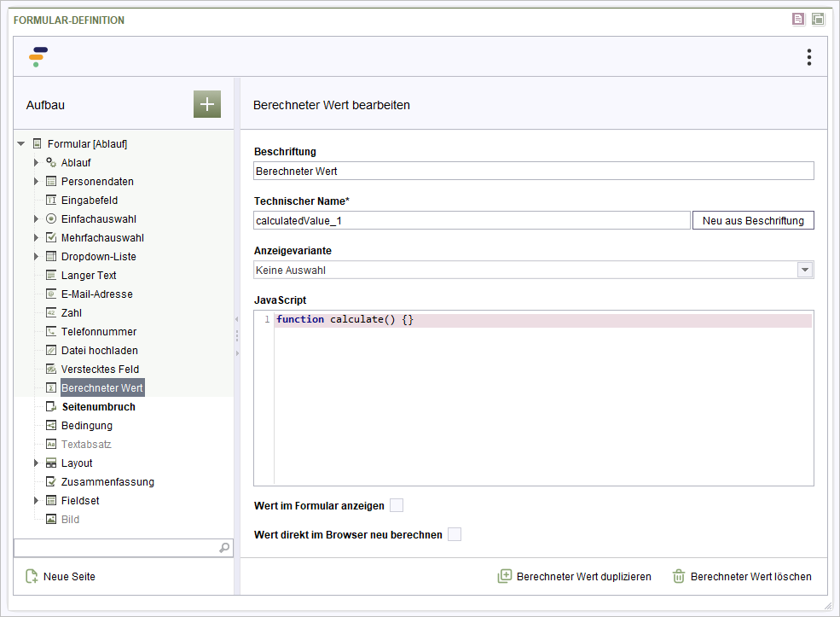Select Langer Text in the tree

(89, 275)
